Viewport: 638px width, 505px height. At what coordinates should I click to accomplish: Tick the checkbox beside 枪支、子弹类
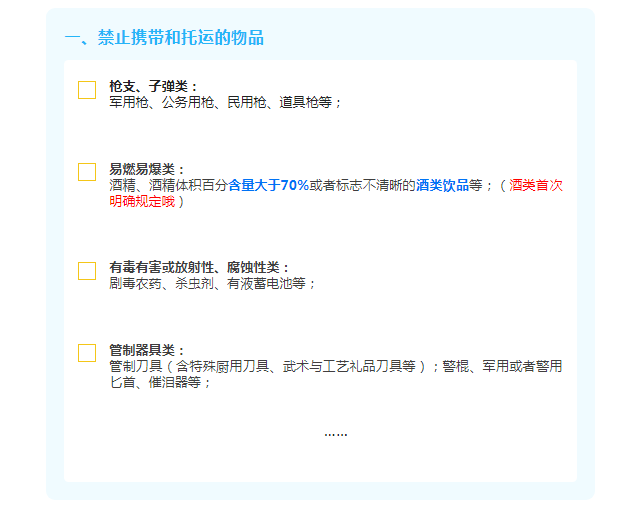87,90
